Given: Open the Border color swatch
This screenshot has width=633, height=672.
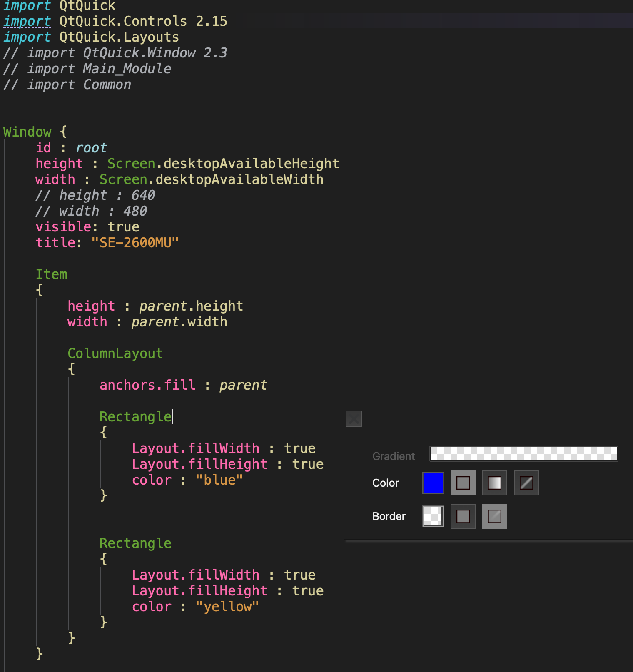Looking at the screenshot, I should click(433, 516).
